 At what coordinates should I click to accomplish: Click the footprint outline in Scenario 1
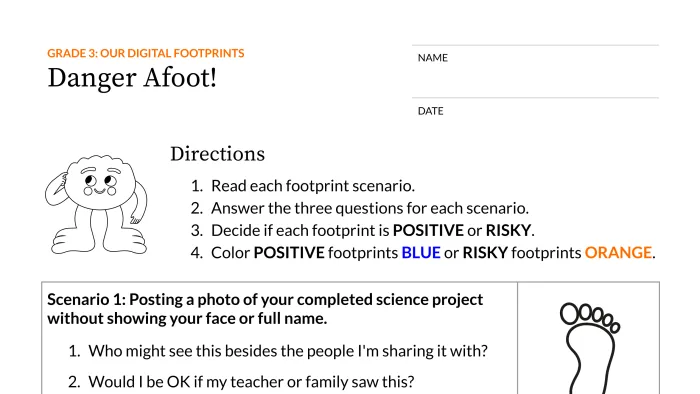tap(590, 348)
